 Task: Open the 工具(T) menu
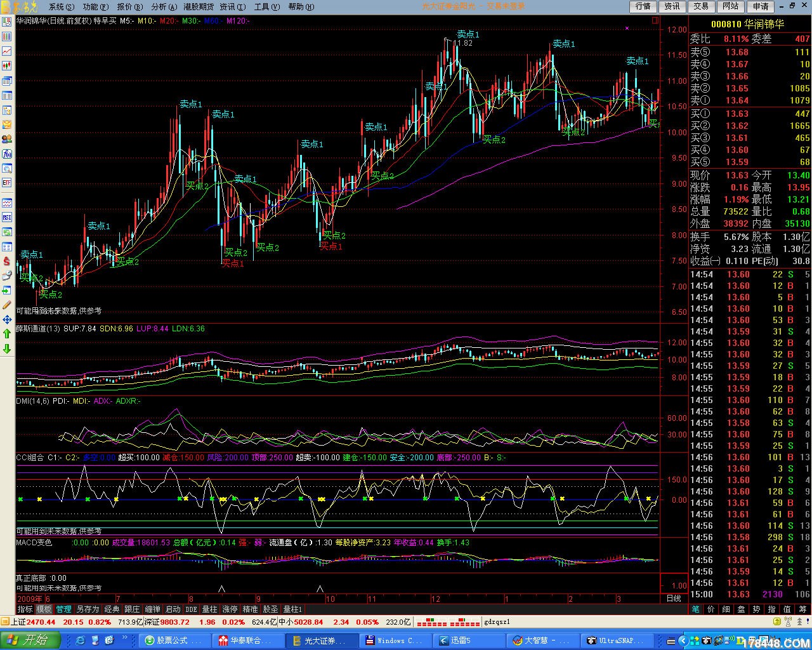266,6
